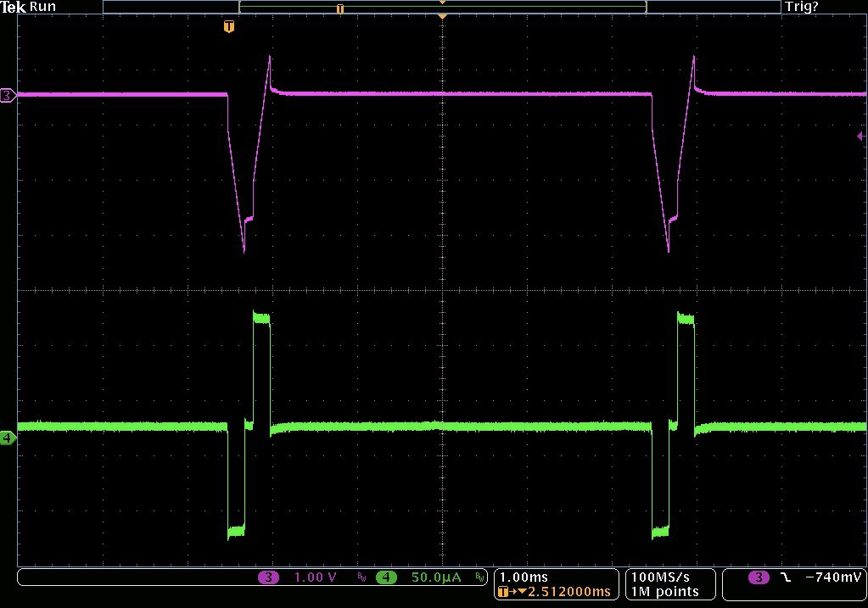The width and height of the screenshot is (868, 608).
Task: Click the channel 3 ground reference marker
Action: coord(8,96)
